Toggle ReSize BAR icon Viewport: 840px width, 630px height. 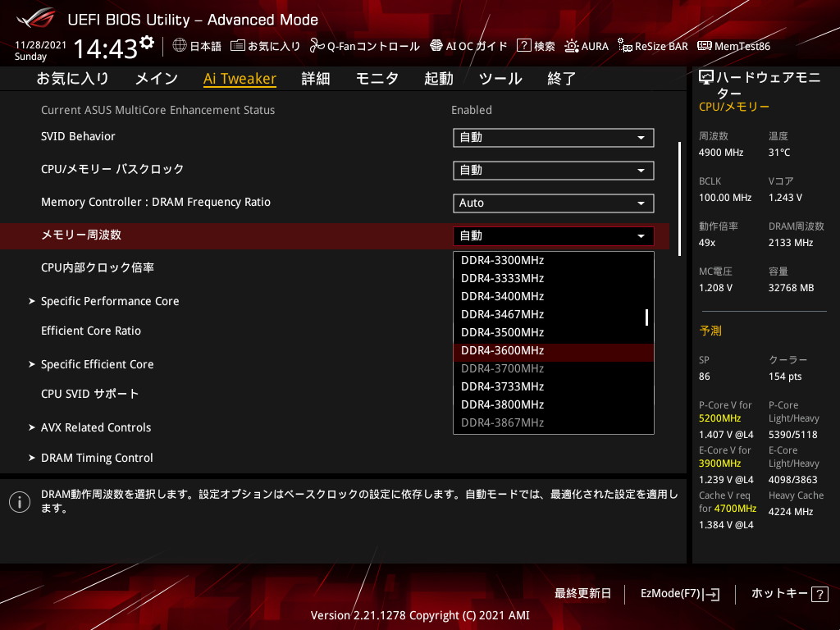(x=624, y=46)
